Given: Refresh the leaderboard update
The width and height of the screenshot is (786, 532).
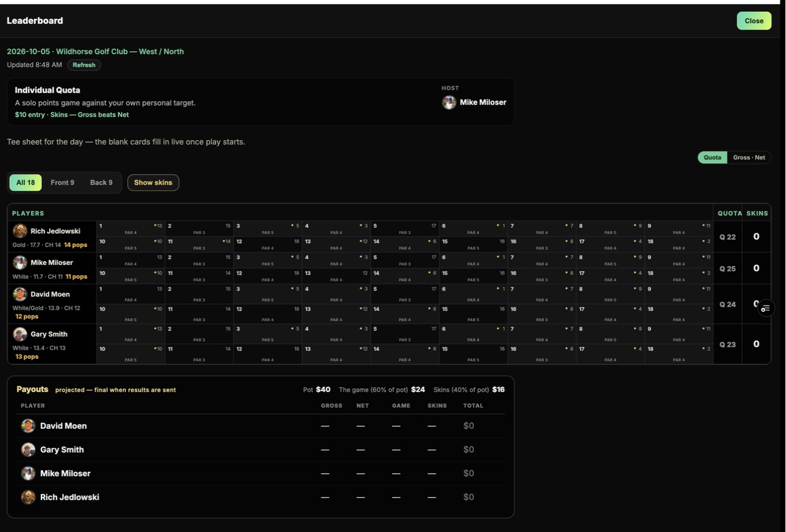Looking at the screenshot, I should tap(84, 65).
